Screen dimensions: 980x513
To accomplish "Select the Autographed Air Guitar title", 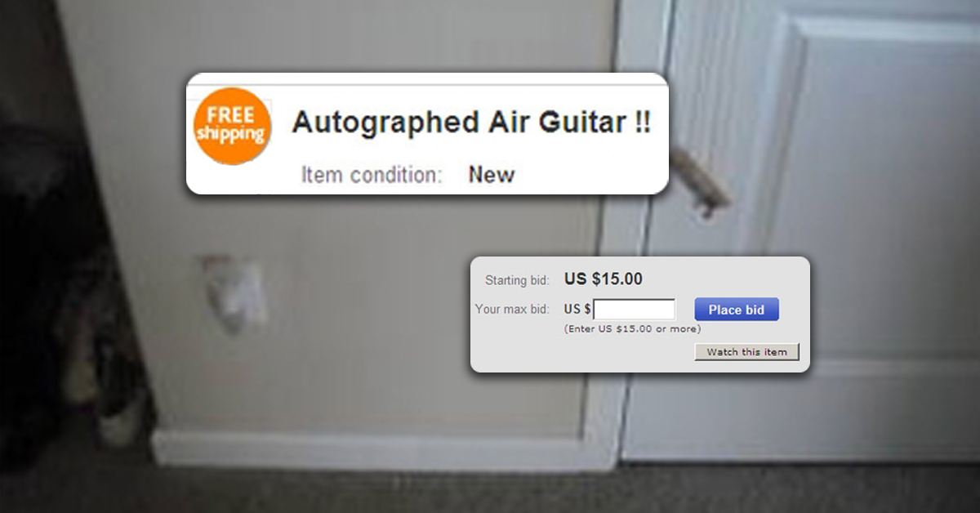I will click(471, 123).
